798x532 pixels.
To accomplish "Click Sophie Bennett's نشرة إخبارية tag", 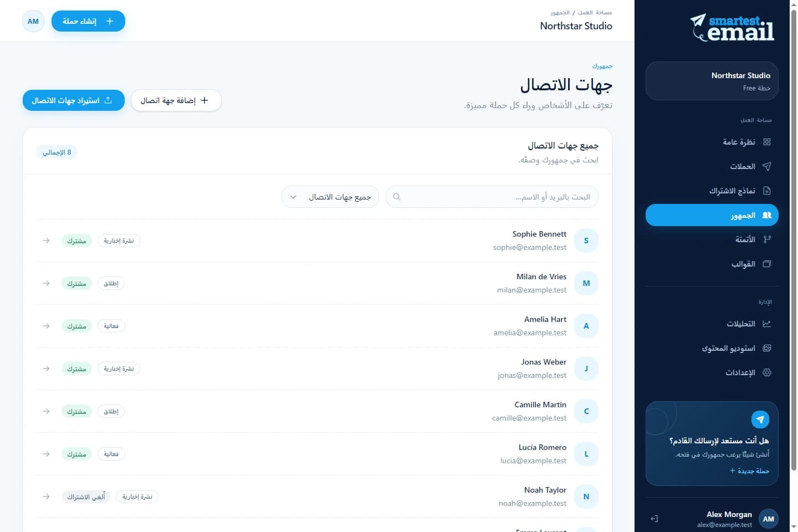I will pos(119,241).
